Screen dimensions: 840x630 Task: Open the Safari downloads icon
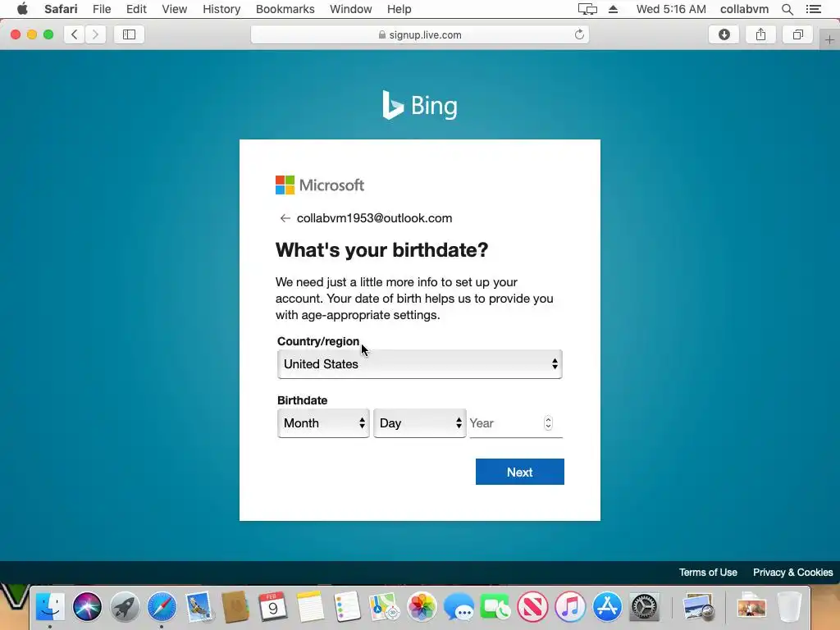point(724,34)
